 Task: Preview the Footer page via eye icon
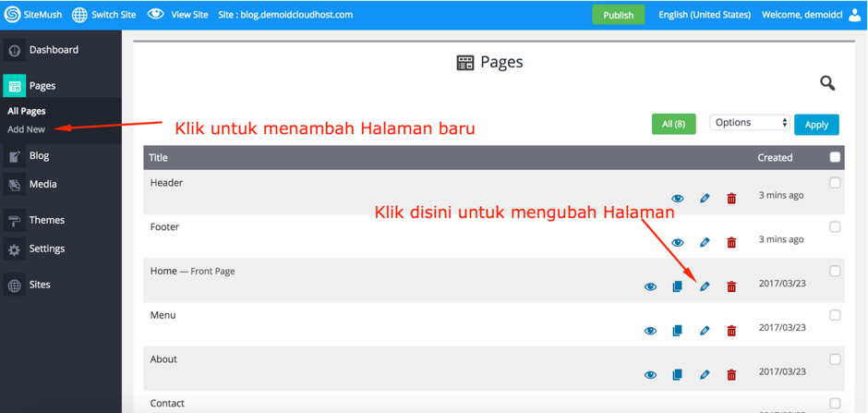[678, 242]
